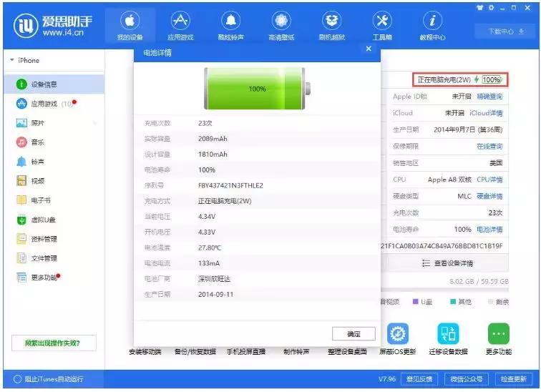Click 制作铃声 label
The image size is (541, 392).
[296, 352]
